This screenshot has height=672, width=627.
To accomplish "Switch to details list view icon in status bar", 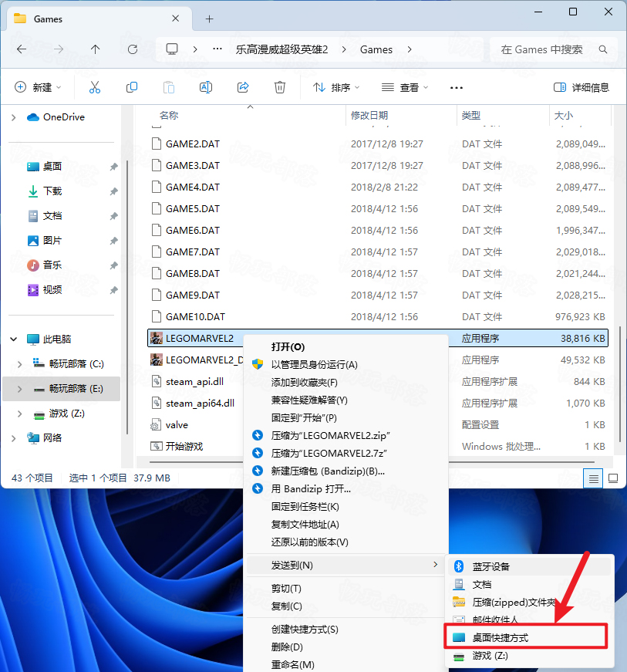I will [x=593, y=478].
